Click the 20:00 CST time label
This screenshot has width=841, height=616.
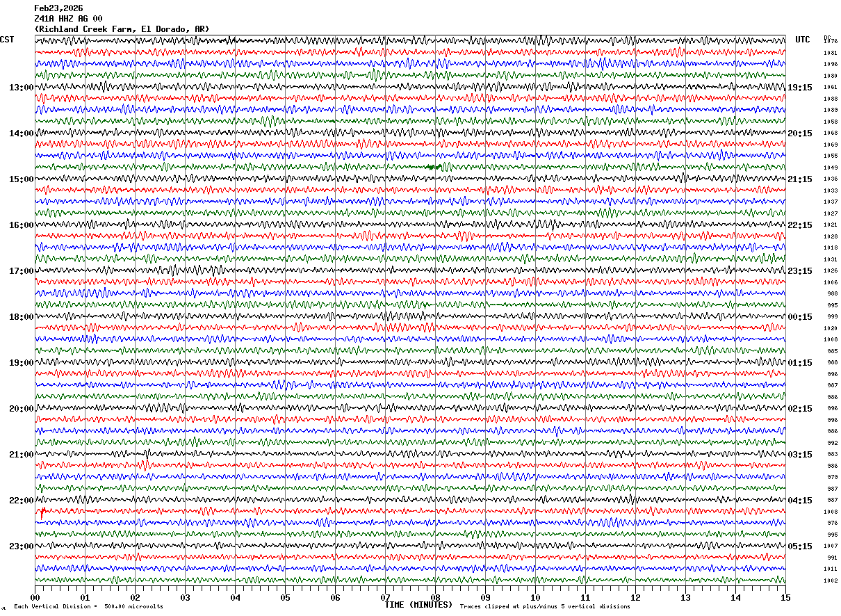pos(22,409)
